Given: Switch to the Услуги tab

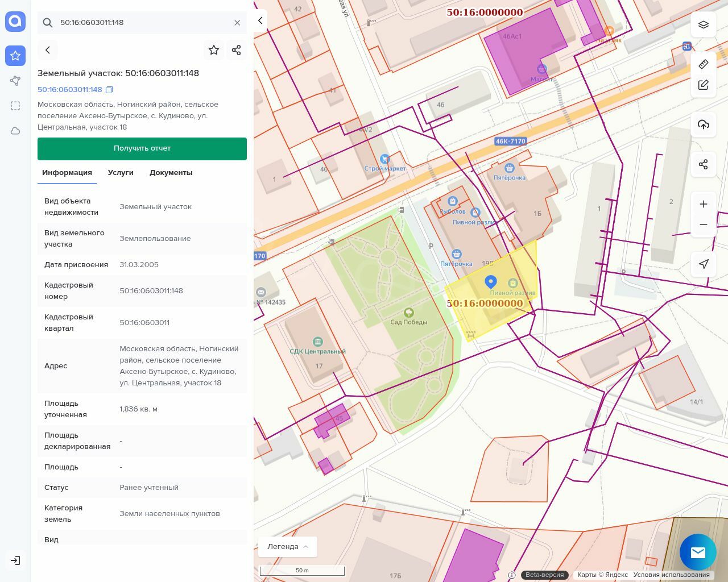Looking at the screenshot, I should pos(121,173).
